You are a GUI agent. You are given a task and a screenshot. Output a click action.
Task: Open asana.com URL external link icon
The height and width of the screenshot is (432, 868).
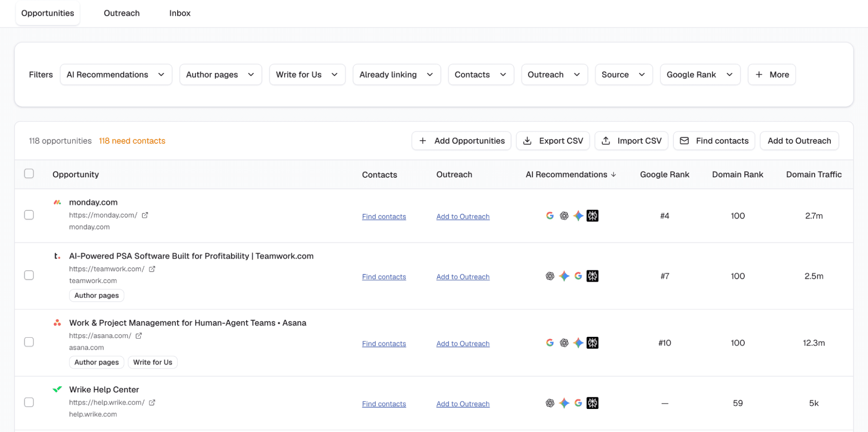(139, 336)
